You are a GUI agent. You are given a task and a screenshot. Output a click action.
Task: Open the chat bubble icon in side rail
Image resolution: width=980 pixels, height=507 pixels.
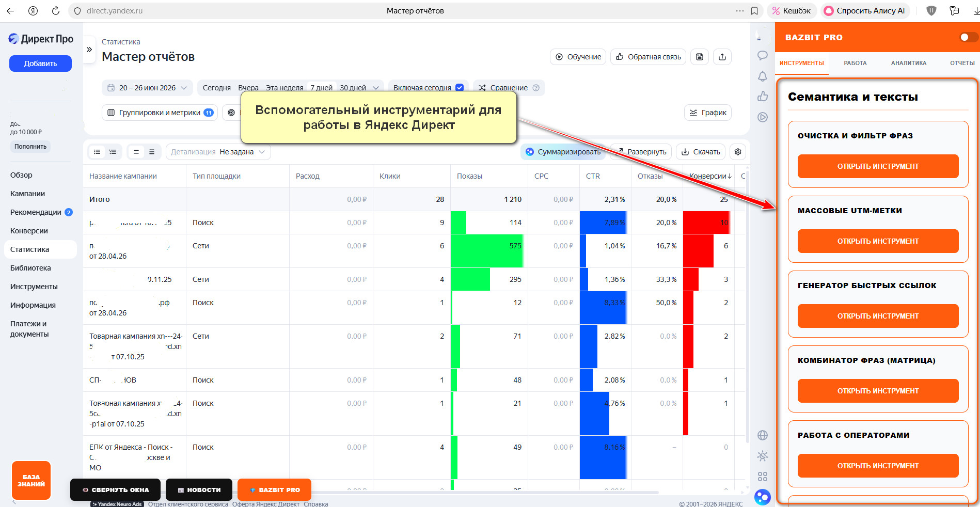coord(762,56)
